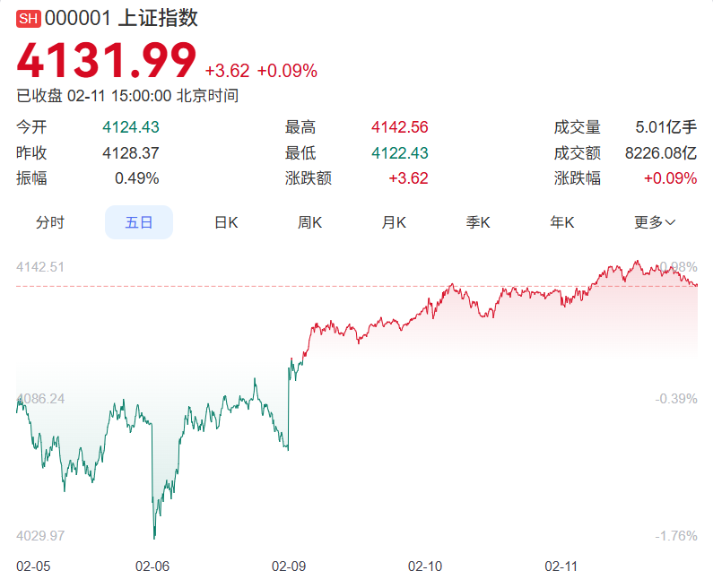Screen dimensions: 713x588
Task: Select the 02-11 date label below the chart
Action: [x=561, y=566]
